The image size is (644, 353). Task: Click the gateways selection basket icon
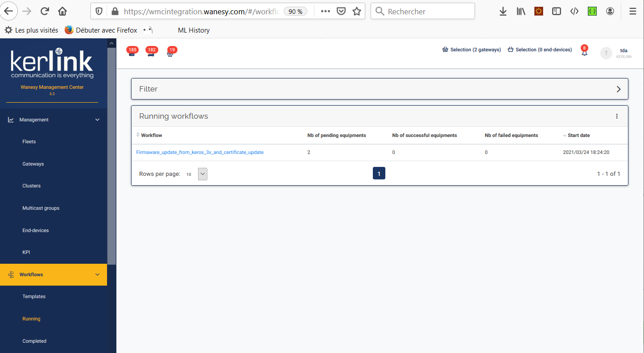pyautogui.click(x=445, y=49)
